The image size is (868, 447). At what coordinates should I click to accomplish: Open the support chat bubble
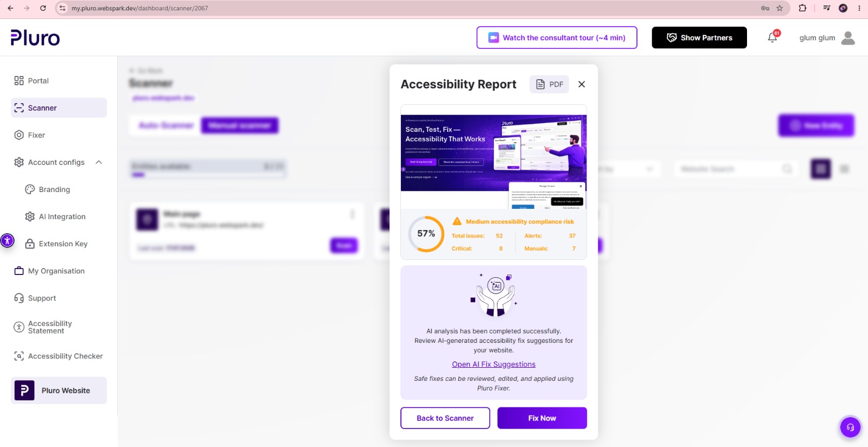pyautogui.click(x=850, y=427)
